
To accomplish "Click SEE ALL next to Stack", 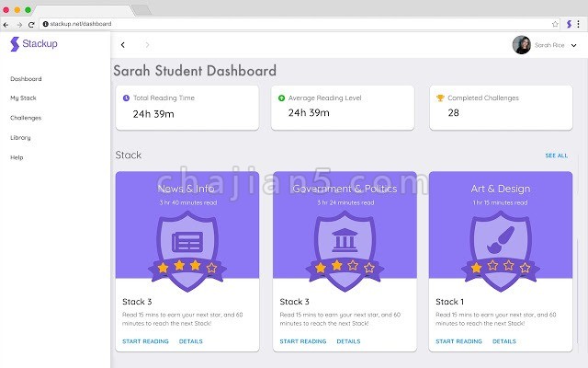I will (557, 155).
